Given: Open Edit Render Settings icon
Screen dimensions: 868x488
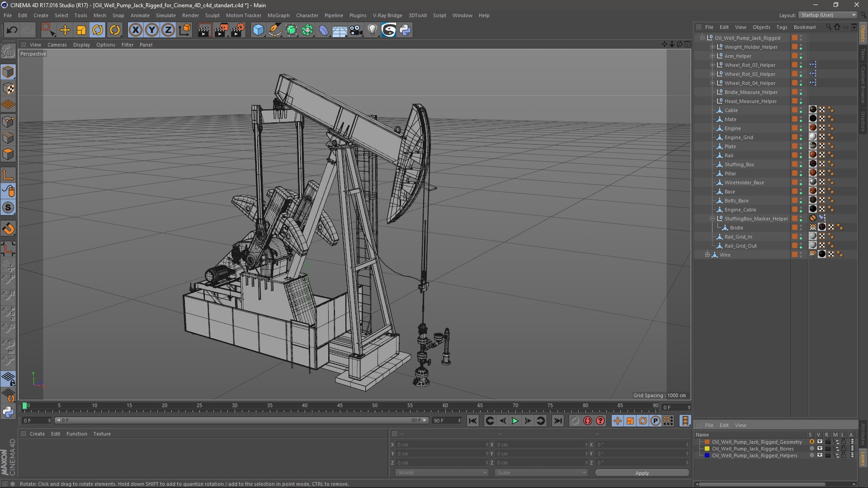Looking at the screenshot, I should [238, 30].
